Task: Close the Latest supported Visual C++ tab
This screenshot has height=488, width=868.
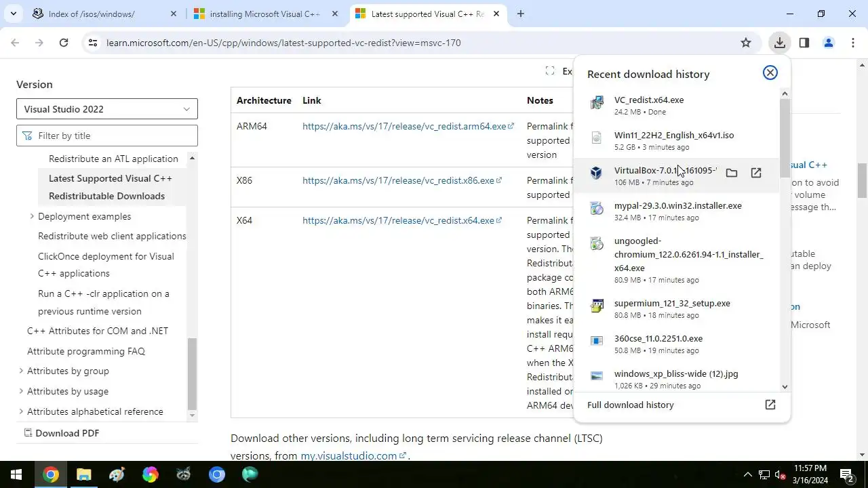Action: click(x=497, y=14)
